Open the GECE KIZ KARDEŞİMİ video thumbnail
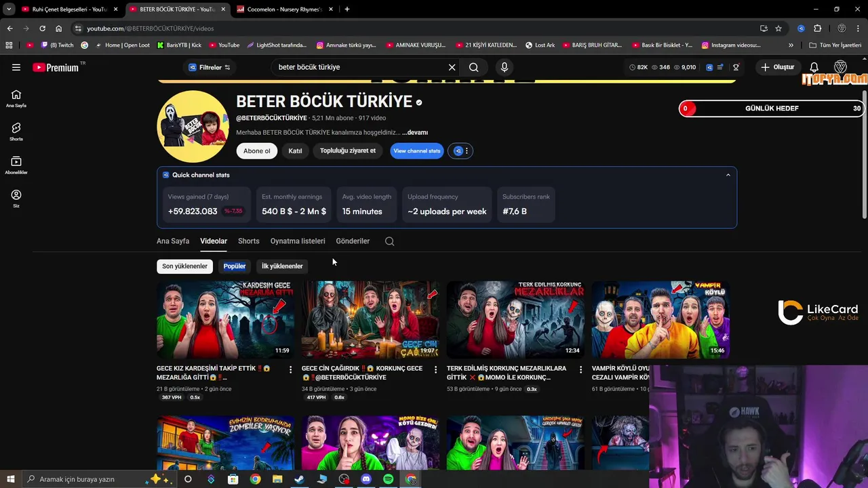 pyautogui.click(x=225, y=319)
